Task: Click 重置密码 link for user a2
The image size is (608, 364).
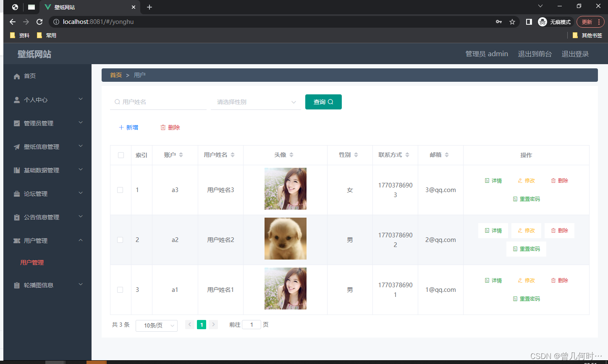Action: (526, 249)
